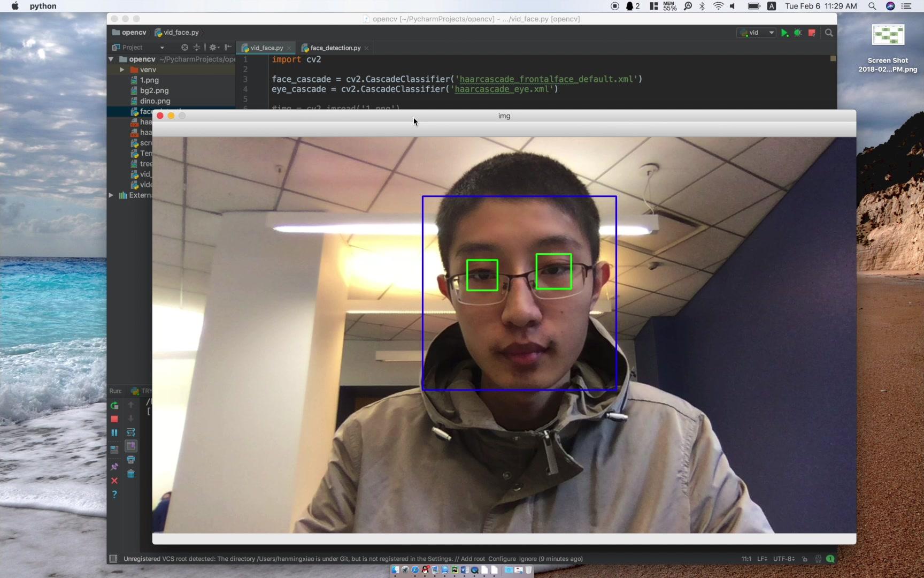Close the face_detection.py tab
924x578 pixels.
coord(366,48)
